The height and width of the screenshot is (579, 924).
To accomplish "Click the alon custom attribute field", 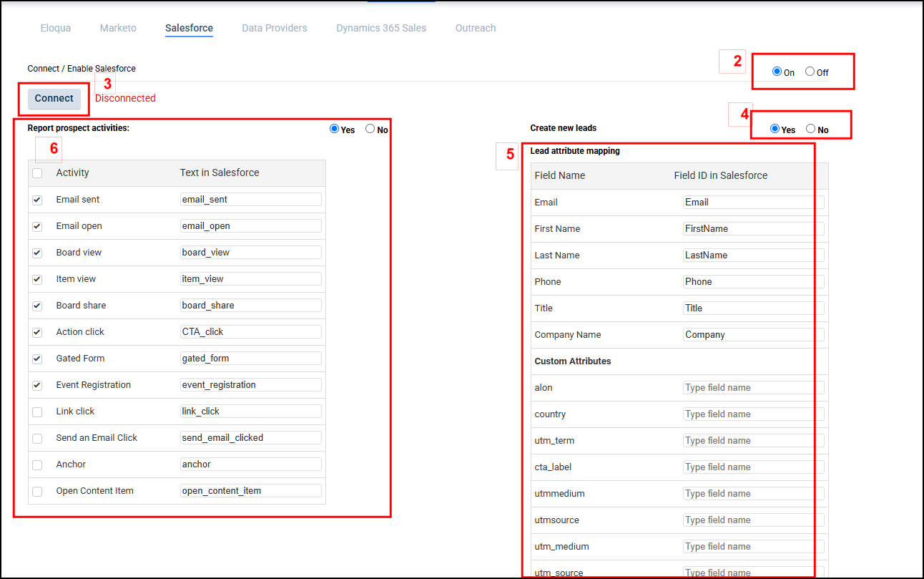I will (754, 388).
